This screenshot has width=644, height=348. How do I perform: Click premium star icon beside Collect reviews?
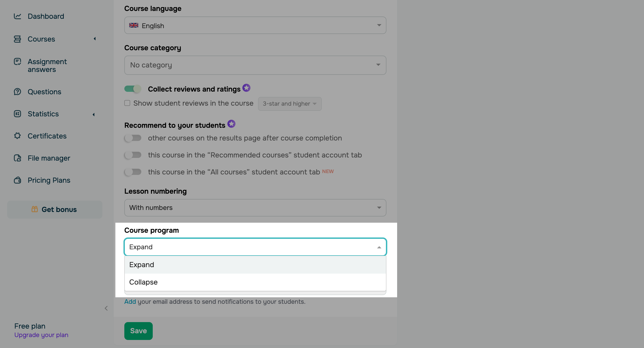[x=246, y=88]
